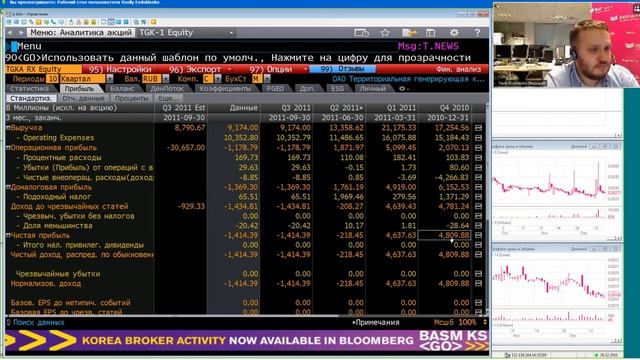This screenshot has width=640, height=360.
Task: Open chart icon for Выручка row
Action: (479, 128)
